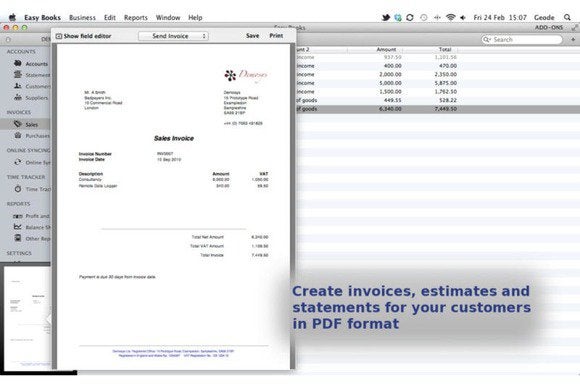Click the ADD-ONS link in title bar
Viewport: 580px width, 388px height.
549,27
